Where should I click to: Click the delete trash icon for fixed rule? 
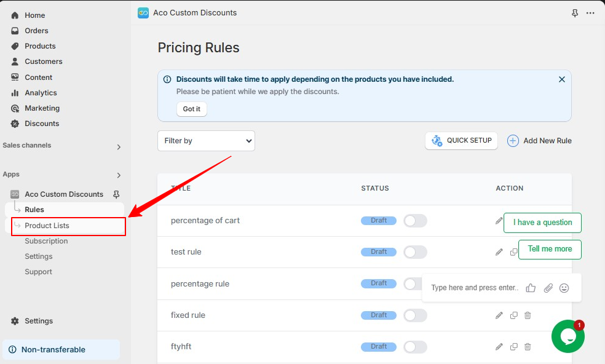tap(528, 315)
